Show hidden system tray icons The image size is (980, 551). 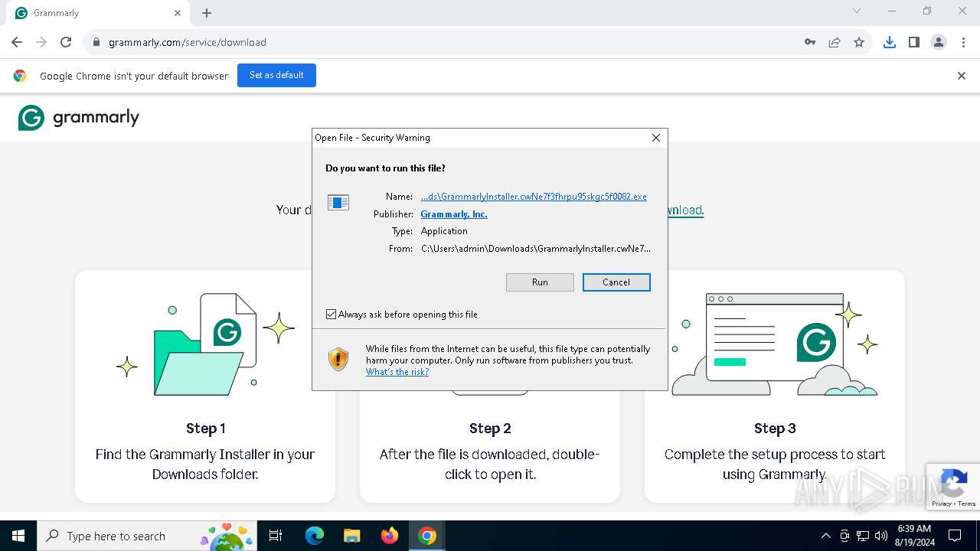tap(825, 536)
